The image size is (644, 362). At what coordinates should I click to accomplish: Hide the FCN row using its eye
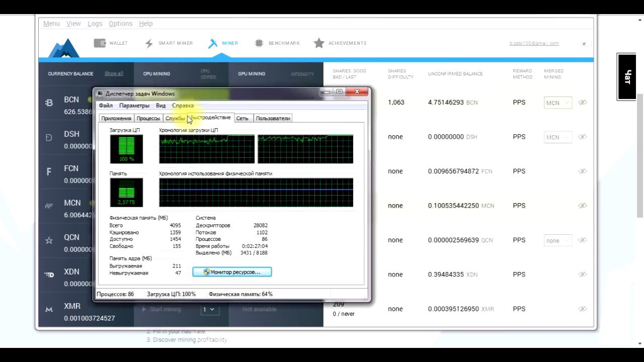pos(582,171)
